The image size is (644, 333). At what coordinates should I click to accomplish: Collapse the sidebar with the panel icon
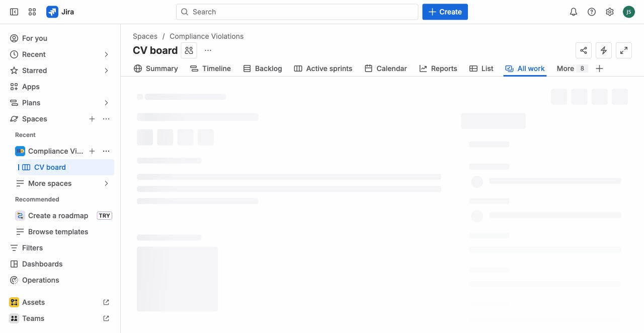point(14,12)
